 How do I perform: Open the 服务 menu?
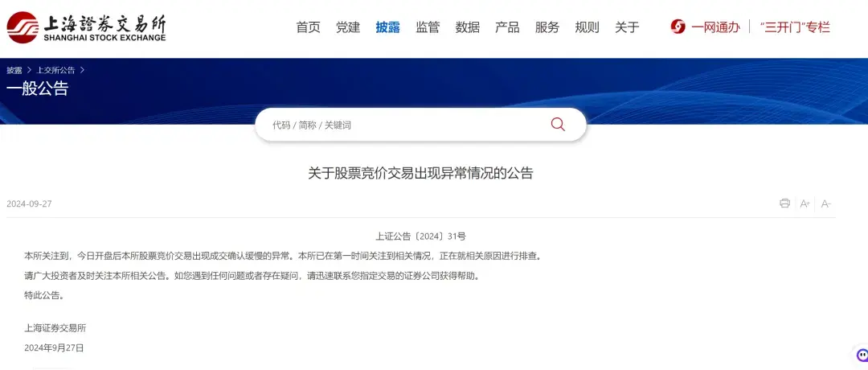coord(547,27)
